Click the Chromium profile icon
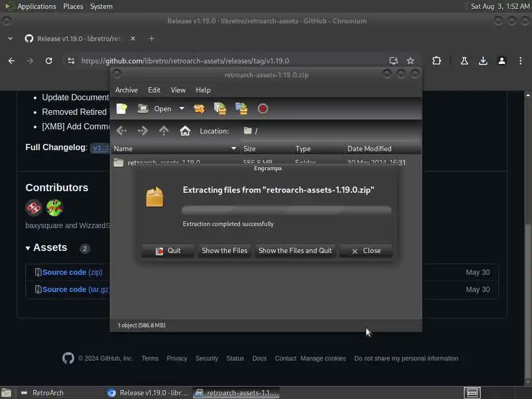Screen dimensions: 532x399 pos(502,61)
